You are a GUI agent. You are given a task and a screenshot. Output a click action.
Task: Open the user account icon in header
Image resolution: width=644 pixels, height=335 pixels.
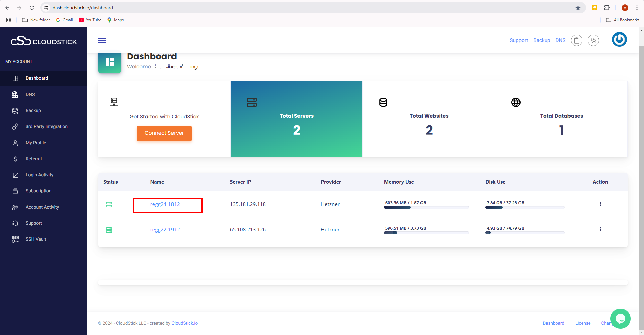coord(593,40)
